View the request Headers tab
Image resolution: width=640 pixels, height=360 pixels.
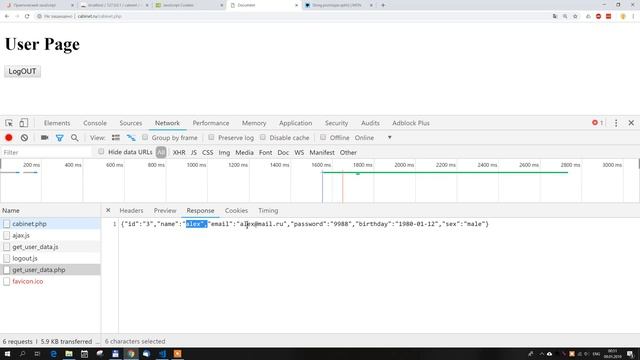131,211
